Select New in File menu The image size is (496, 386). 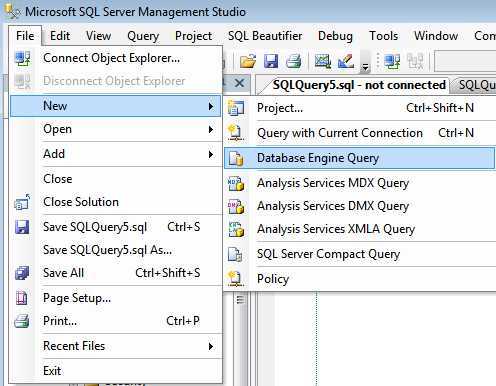(115, 106)
